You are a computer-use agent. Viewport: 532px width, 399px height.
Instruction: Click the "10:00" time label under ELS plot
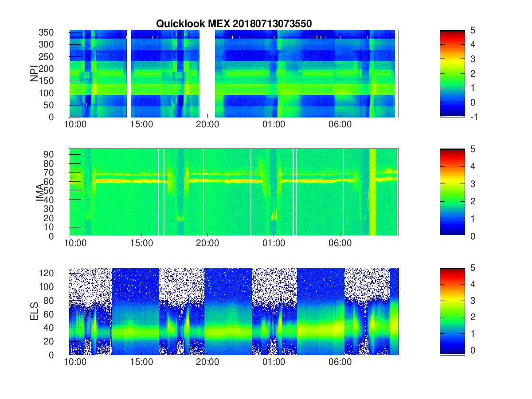(x=75, y=362)
